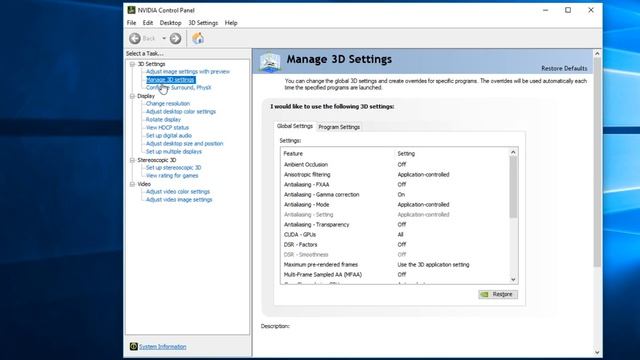Open the System Information link

tap(162, 347)
